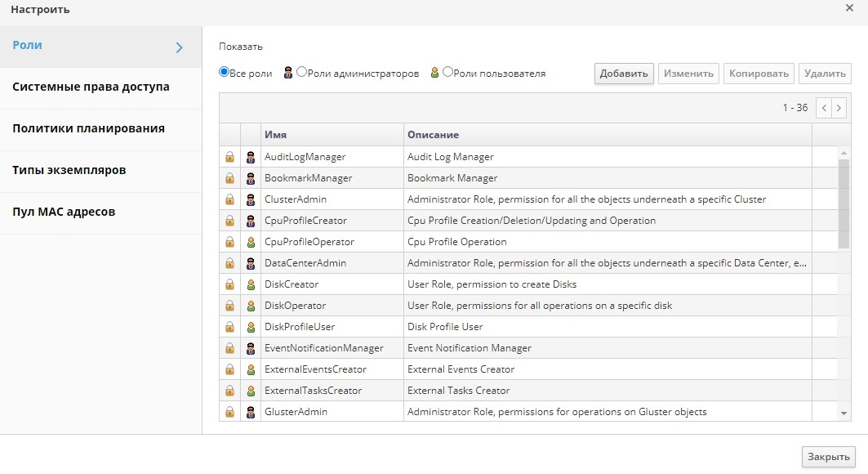
Task: Go to the previous page of roles
Action: [824, 108]
